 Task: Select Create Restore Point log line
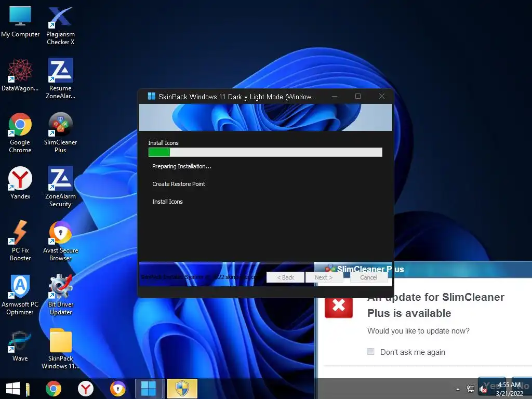pos(179,184)
